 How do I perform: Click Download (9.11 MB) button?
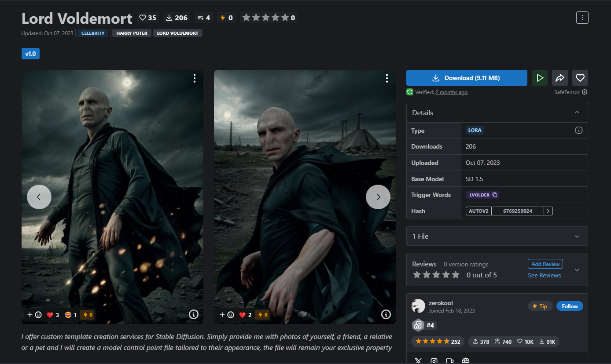click(467, 78)
